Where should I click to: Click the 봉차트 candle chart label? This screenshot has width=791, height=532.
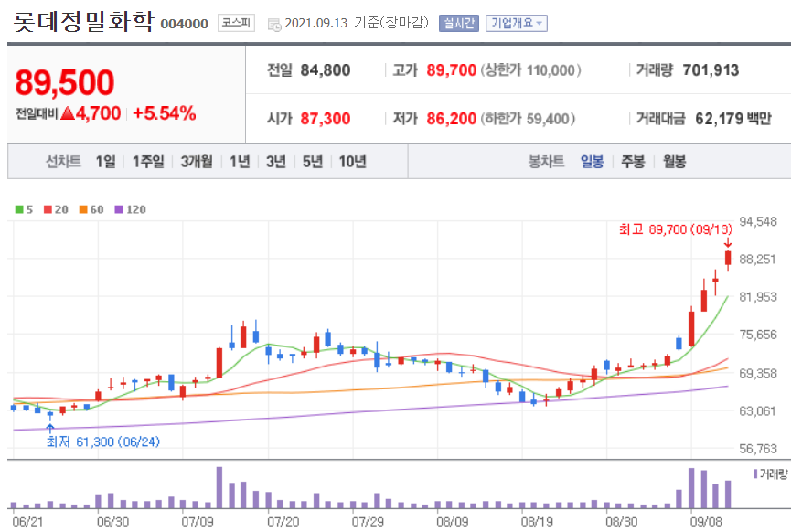[546, 162]
